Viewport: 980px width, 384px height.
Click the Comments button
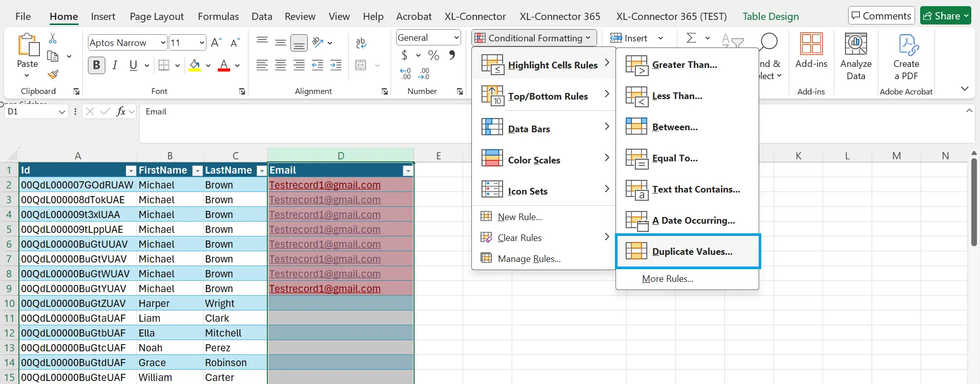click(881, 16)
